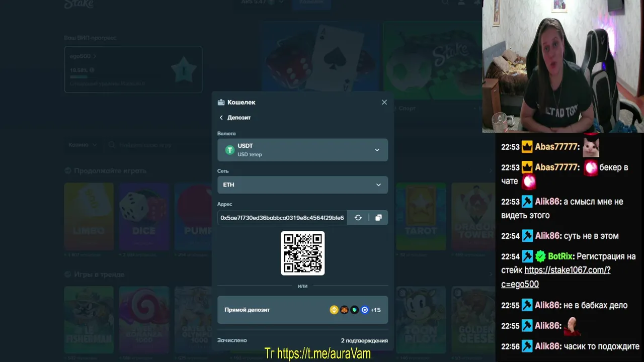This screenshot has height=362, width=644.
Task: Click the ego500 VIP username
Action: [x=80, y=56]
